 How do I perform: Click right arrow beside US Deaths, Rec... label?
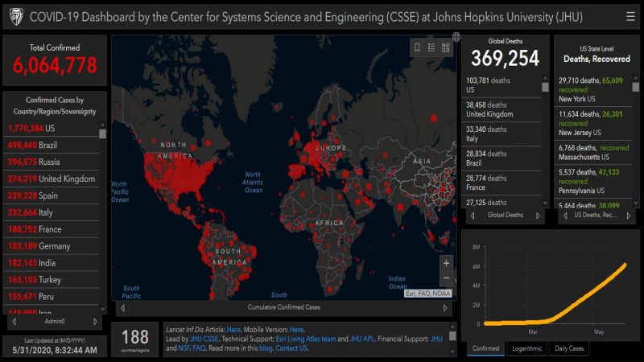coord(629,215)
